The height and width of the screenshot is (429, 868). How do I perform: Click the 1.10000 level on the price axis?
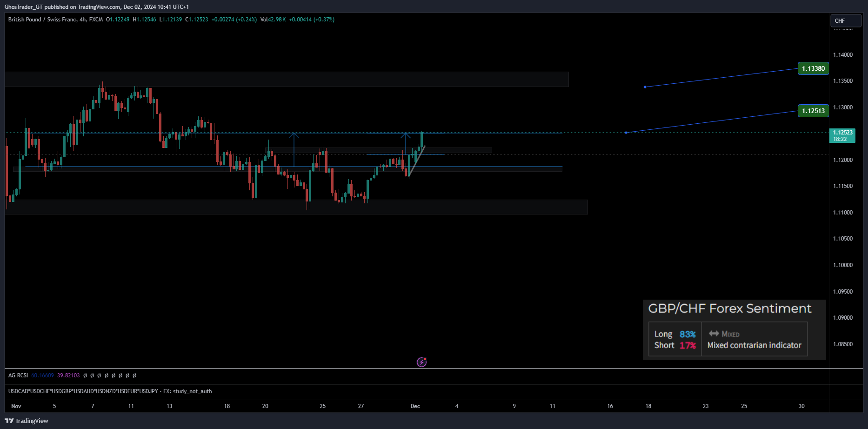tap(843, 265)
